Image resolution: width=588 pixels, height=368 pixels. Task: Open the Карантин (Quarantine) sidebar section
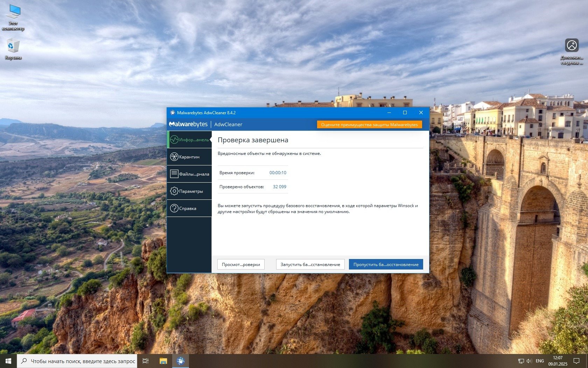click(x=189, y=157)
